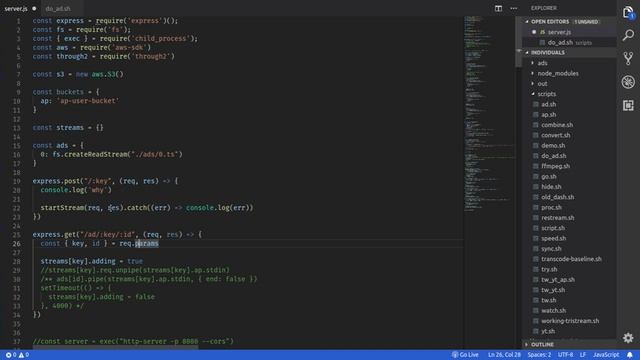Open the editor more actions ellipsis
This screenshot has height=360, width=640.
click(x=513, y=8)
